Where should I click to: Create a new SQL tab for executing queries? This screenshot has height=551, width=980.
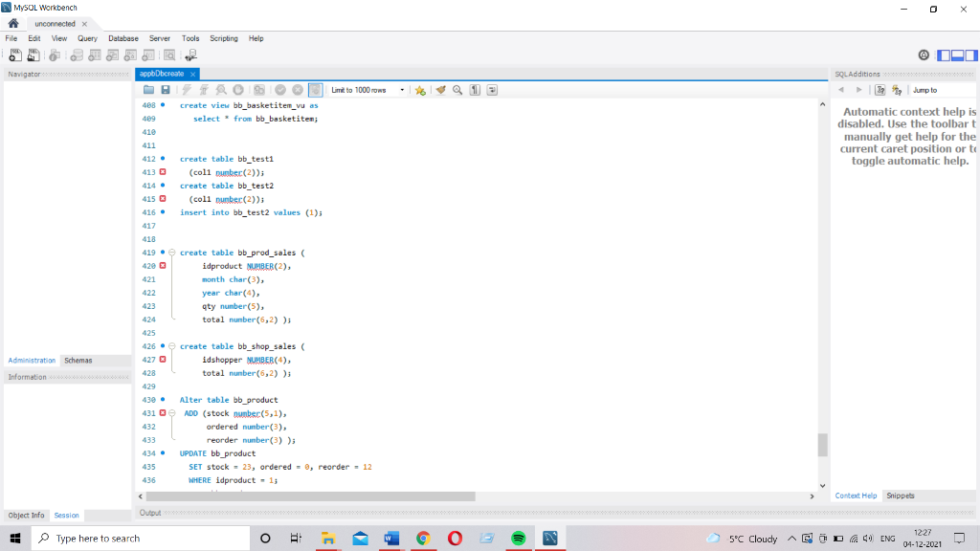point(14,55)
